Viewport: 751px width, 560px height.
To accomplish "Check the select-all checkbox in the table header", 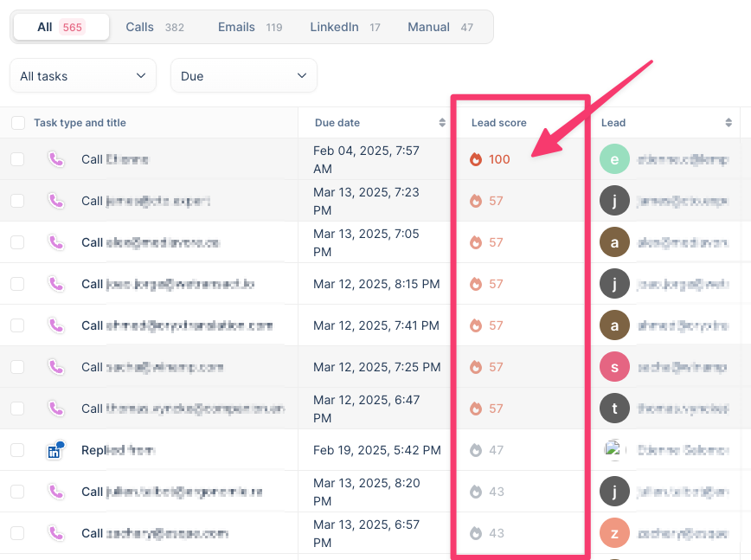I will point(16,124).
